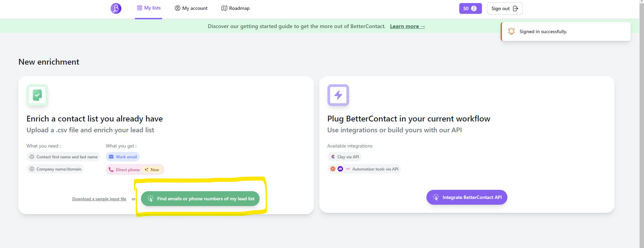The height and width of the screenshot is (248, 644).
Task: Click Integrate BetterContact API button
Action: click(467, 197)
